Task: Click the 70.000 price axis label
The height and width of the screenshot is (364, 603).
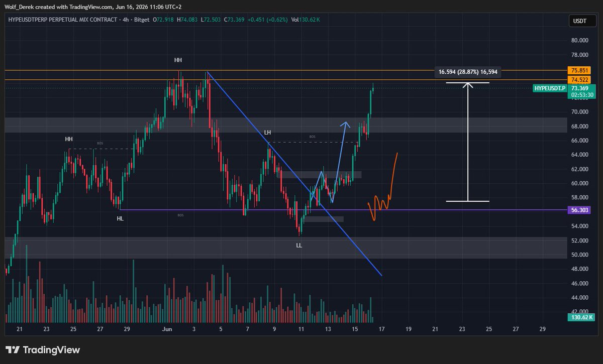Action: [x=579, y=112]
